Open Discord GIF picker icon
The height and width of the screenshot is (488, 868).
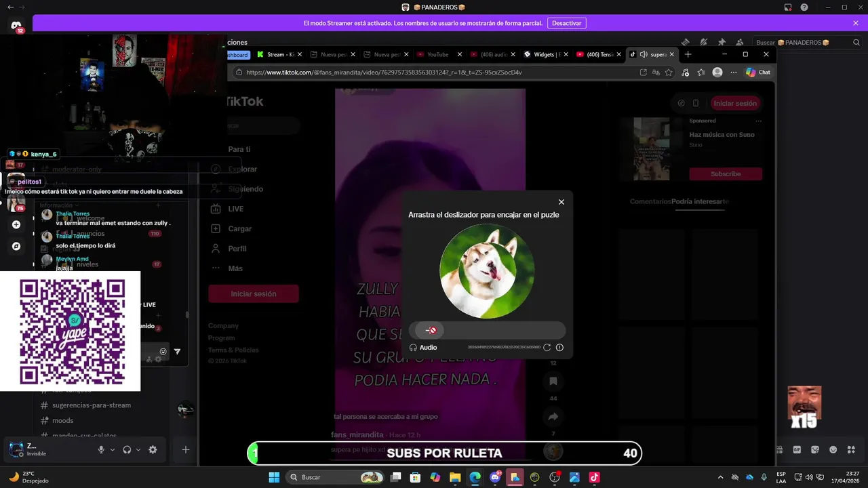[797, 449]
